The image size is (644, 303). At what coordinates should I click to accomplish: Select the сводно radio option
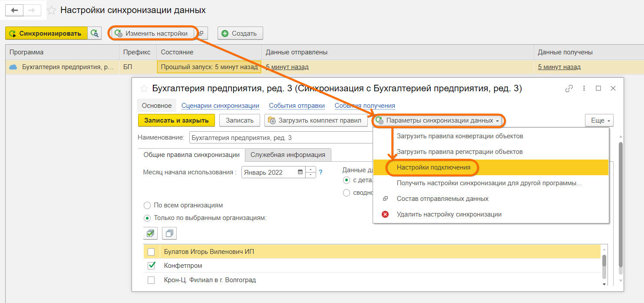[x=346, y=193]
